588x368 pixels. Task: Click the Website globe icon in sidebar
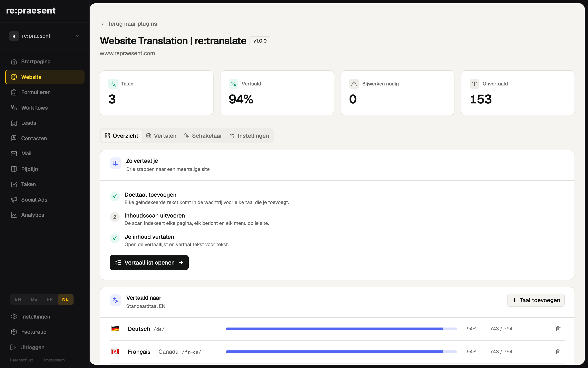[14, 77]
